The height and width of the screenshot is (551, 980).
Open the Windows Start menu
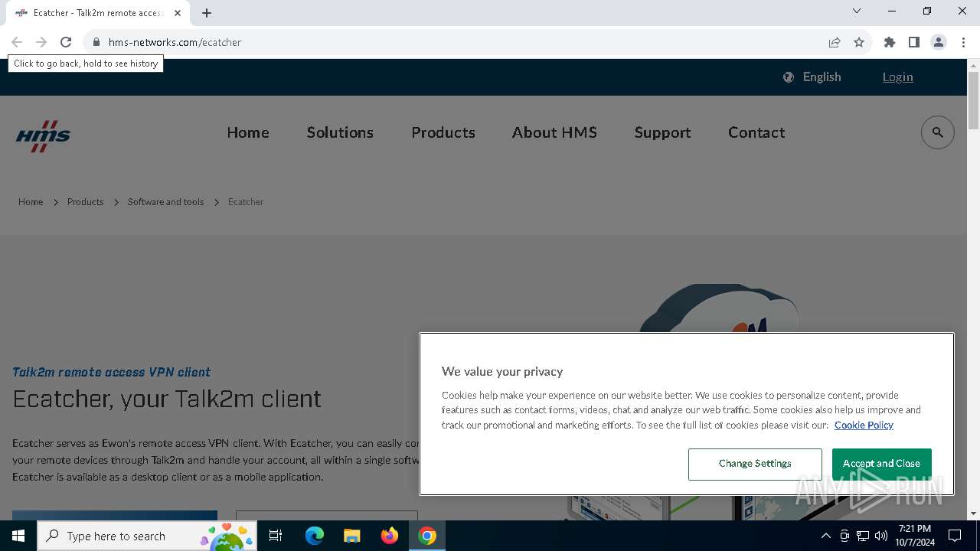point(18,536)
